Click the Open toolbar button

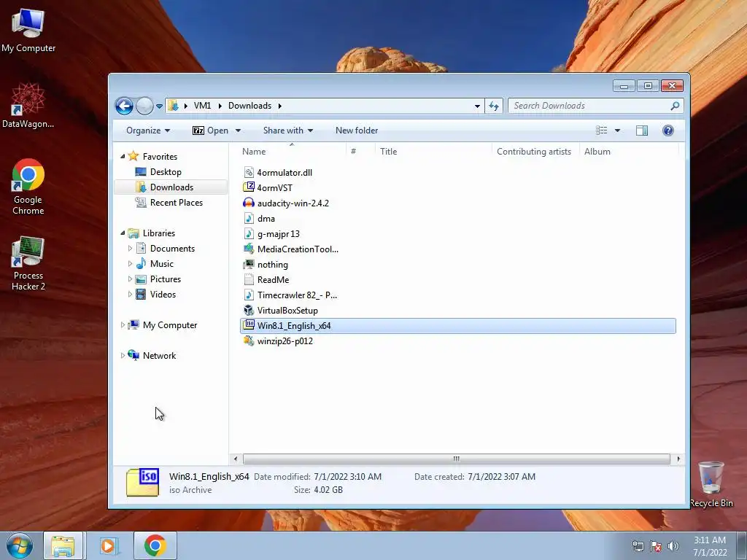coord(210,131)
